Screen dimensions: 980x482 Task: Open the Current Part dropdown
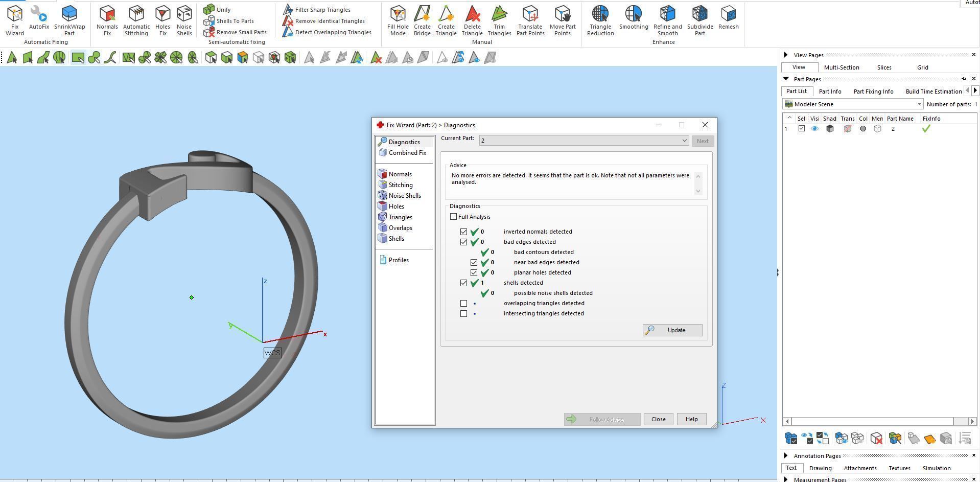pyautogui.click(x=584, y=141)
